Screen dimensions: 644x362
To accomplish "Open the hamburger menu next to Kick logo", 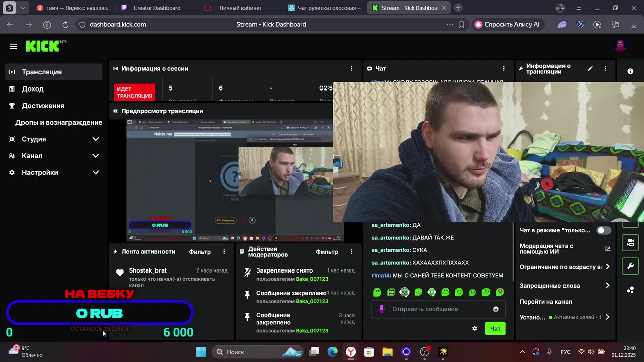I will coord(13,46).
